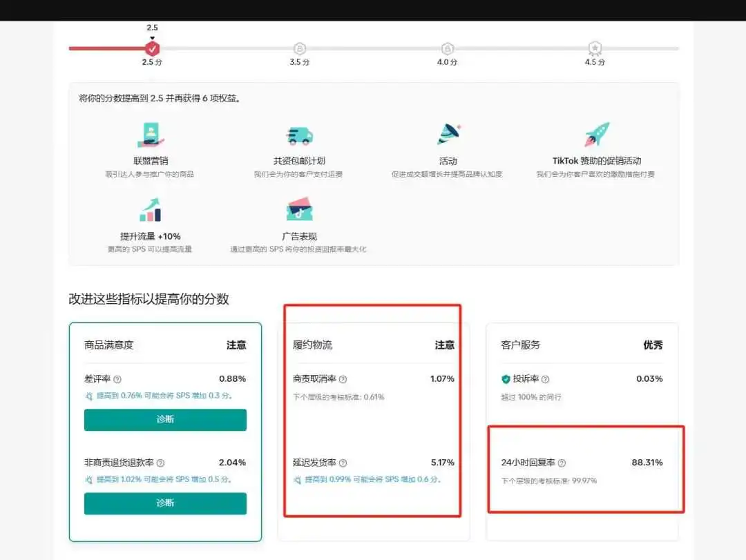This screenshot has height=560, width=746.
Task: Click lightbulb icon under 非商责退货退款率 tip
Action: point(89,480)
